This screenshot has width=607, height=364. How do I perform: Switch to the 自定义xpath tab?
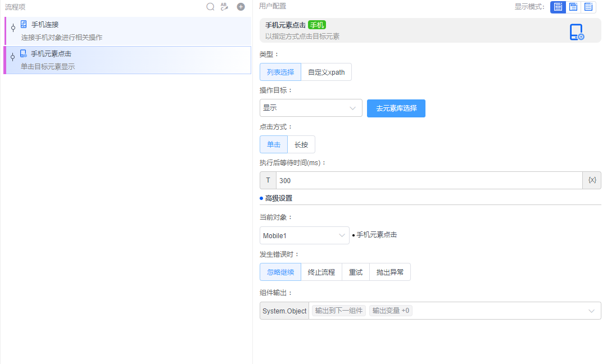326,72
